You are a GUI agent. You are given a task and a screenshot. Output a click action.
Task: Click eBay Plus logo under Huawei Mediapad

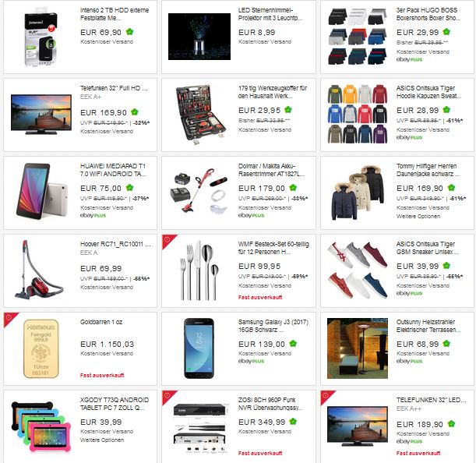[x=93, y=215]
